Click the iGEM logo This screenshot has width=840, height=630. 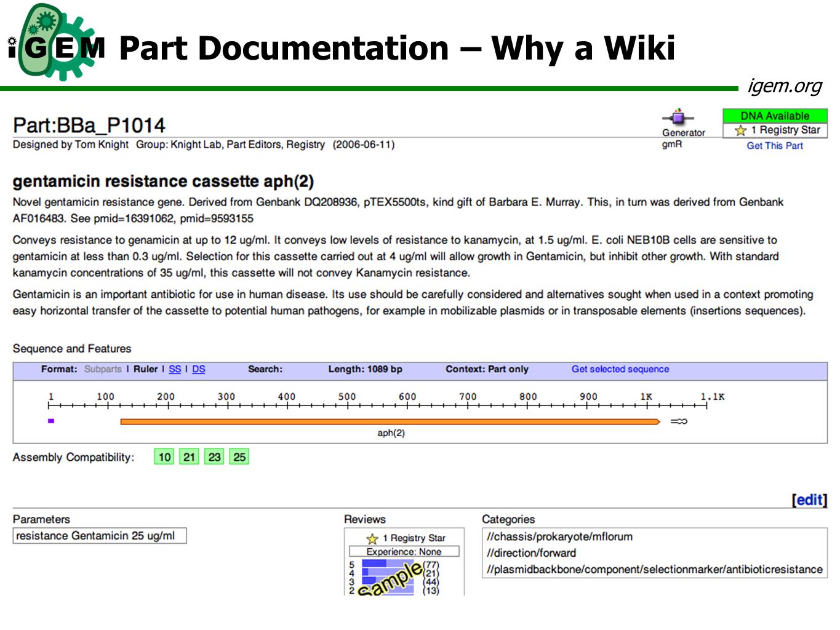click(x=56, y=43)
